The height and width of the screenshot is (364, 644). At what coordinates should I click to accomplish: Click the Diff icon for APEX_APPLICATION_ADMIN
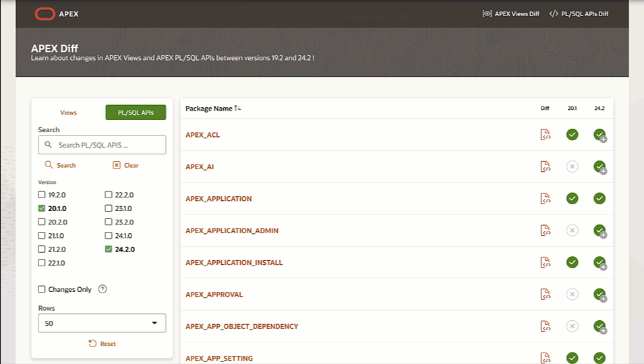click(x=545, y=231)
